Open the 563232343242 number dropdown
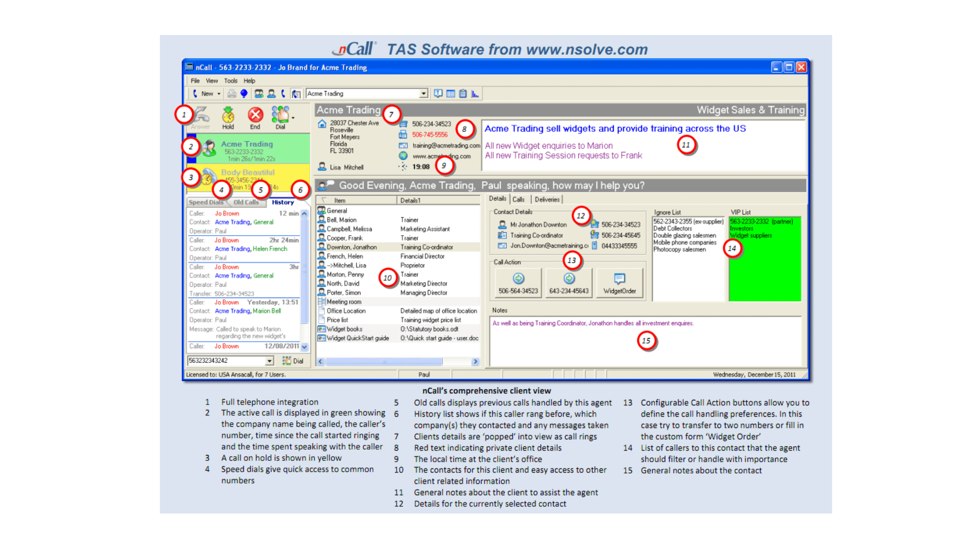Viewport: 980px width, 535px height. (x=270, y=361)
